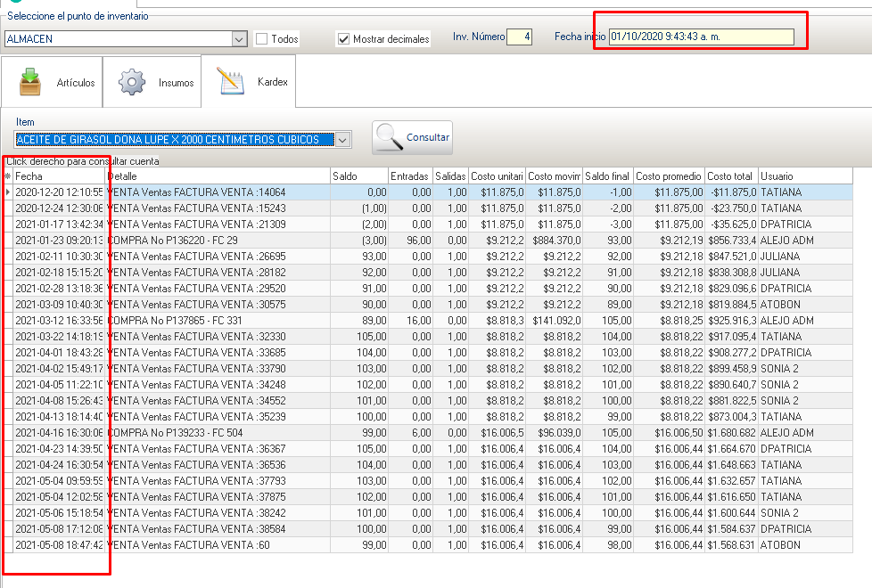
Task: Click the Insumos gear icon
Action: (132, 82)
